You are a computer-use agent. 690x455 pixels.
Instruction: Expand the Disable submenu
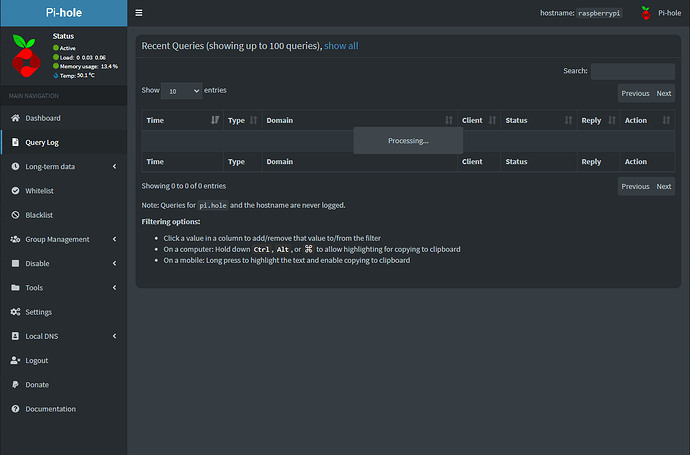click(63, 263)
